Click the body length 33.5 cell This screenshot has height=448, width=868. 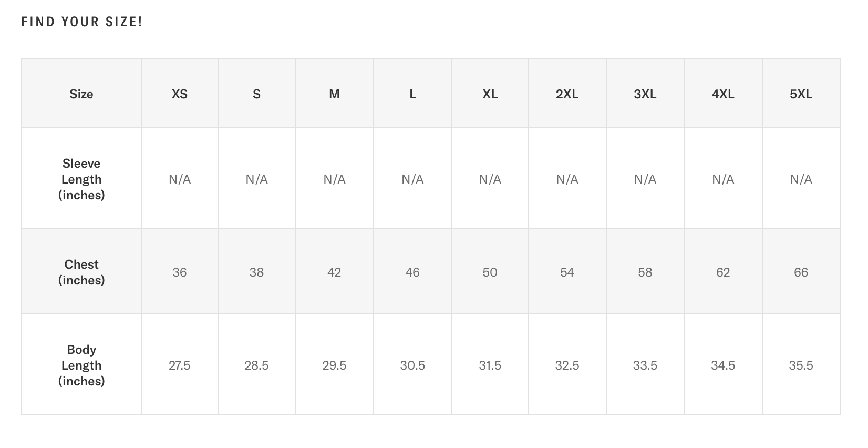pos(645,365)
